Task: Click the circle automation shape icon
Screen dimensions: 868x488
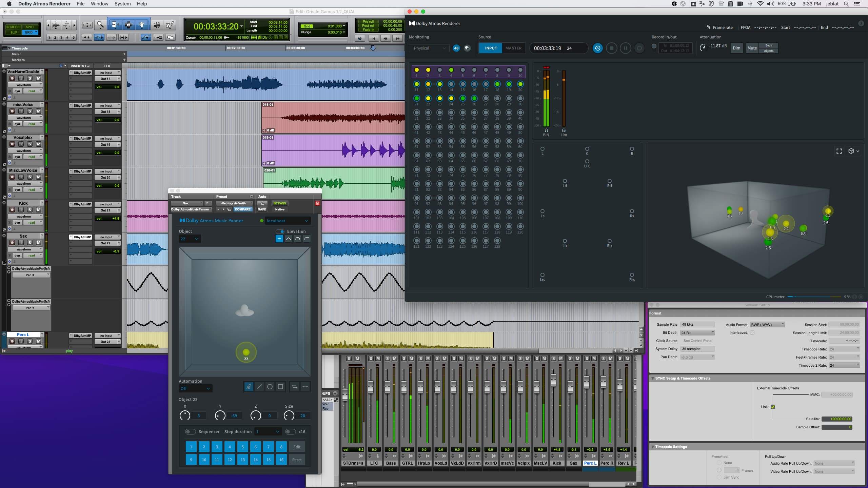Action: 270,387
